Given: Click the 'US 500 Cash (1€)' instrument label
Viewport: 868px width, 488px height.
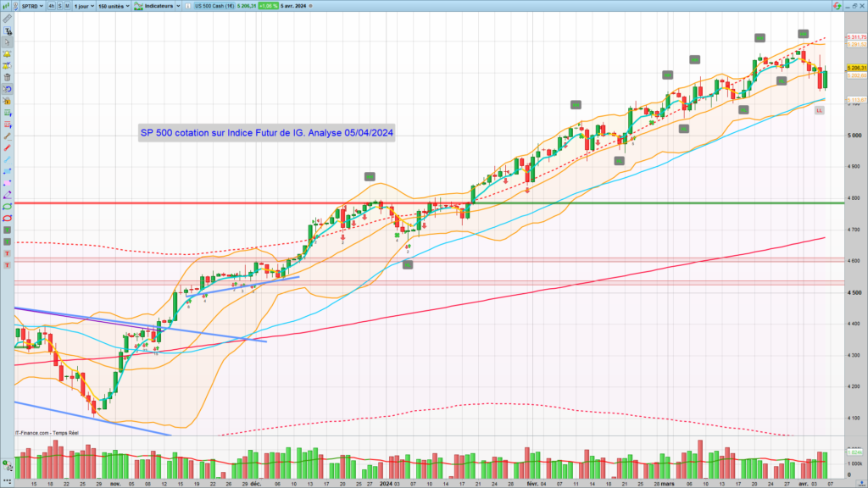Looking at the screenshot, I should tap(214, 6).
